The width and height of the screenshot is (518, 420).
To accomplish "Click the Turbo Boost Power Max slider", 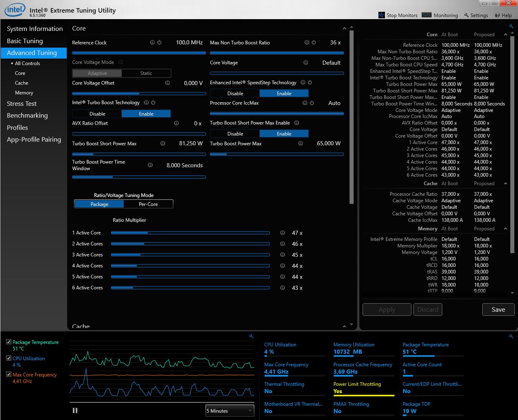I will (x=277, y=154).
